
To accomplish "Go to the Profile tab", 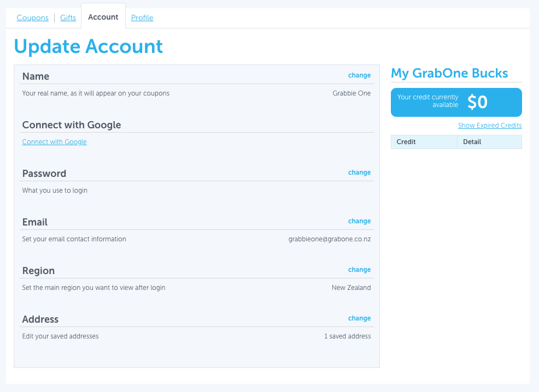I will [x=142, y=17].
